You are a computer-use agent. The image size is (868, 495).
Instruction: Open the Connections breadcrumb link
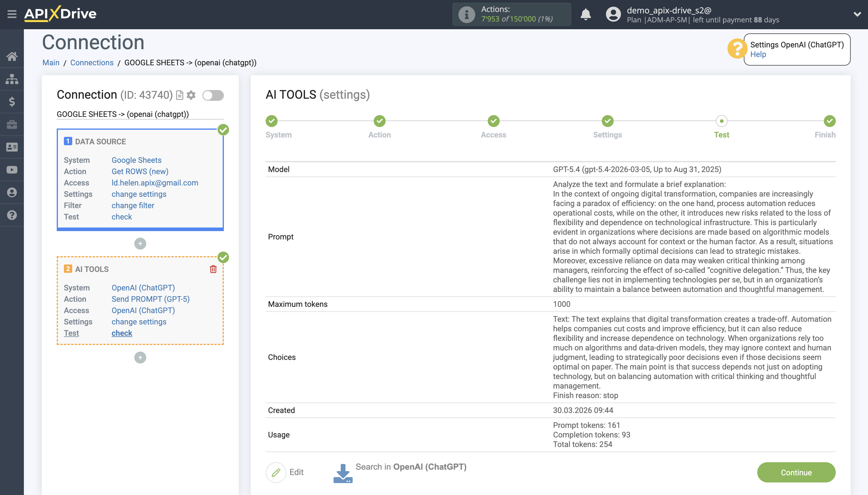(92, 63)
